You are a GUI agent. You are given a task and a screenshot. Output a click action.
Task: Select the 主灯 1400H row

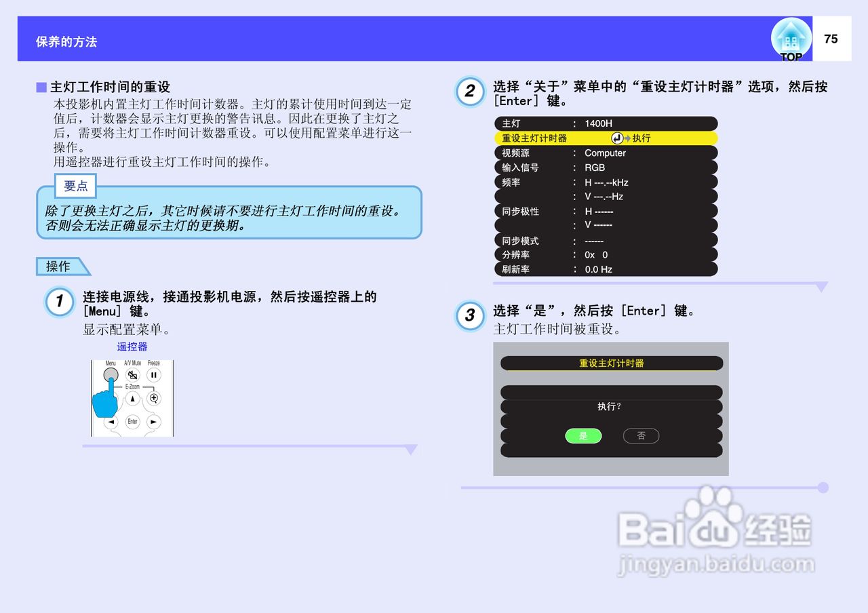tap(606, 123)
